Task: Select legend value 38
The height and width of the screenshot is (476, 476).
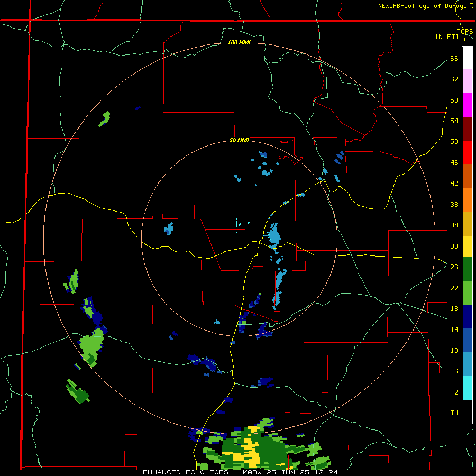Action: (454, 204)
